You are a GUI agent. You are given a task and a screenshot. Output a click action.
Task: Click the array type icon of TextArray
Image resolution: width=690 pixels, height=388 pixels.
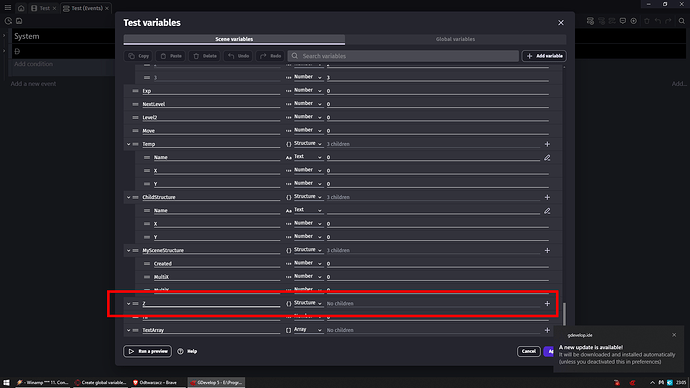[289, 330]
